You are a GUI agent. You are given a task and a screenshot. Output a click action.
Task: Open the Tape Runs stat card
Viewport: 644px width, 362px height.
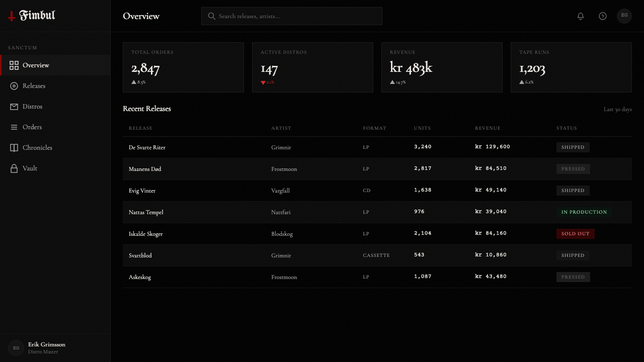pos(571,67)
